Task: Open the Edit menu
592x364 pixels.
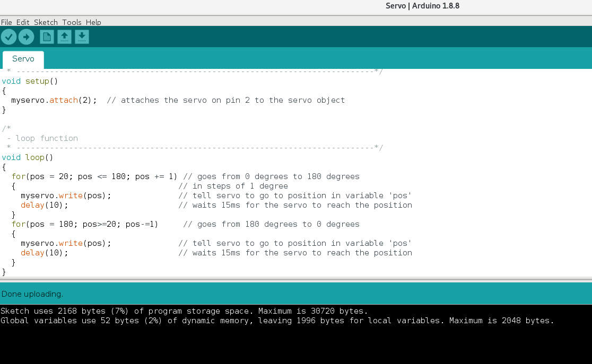Action: click(22, 22)
